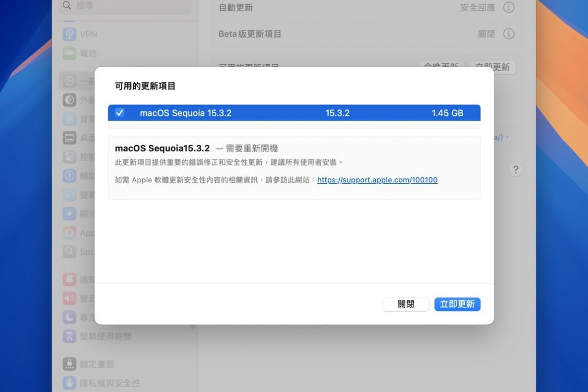This screenshot has width=588, height=392.
Task: Open the 控制中心 control center icon
Action: pyautogui.click(x=69, y=157)
